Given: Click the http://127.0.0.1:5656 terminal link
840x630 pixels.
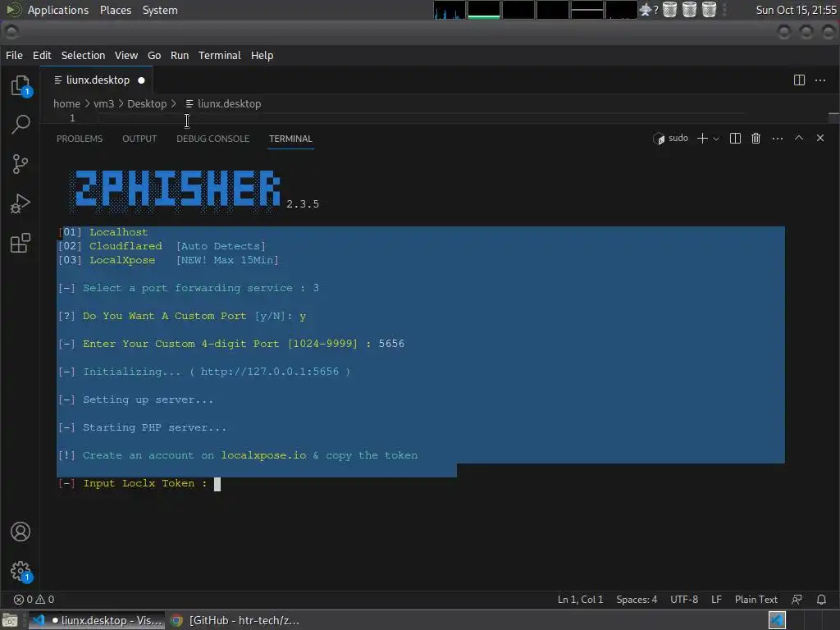Looking at the screenshot, I should 269,372.
